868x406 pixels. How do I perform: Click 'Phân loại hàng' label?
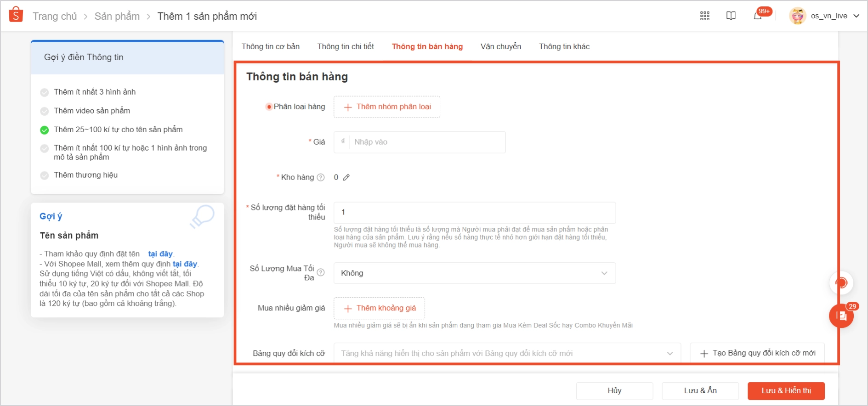coord(300,107)
